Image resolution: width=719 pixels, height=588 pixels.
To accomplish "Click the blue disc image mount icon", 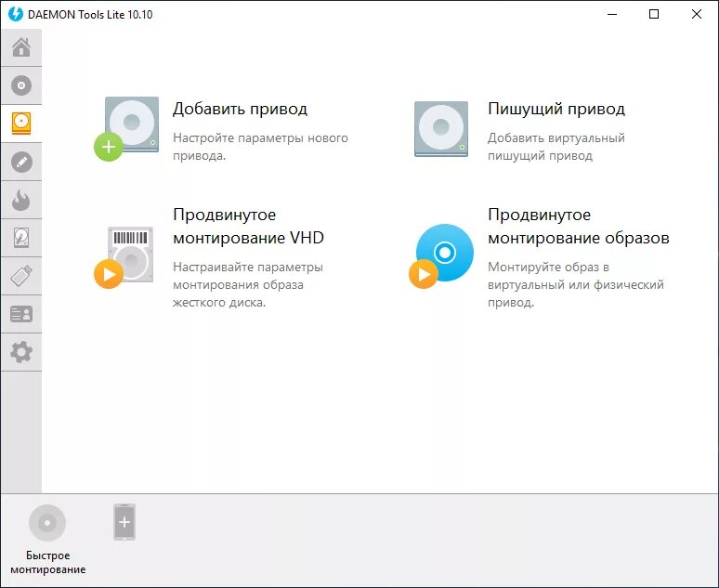I will (441, 256).
